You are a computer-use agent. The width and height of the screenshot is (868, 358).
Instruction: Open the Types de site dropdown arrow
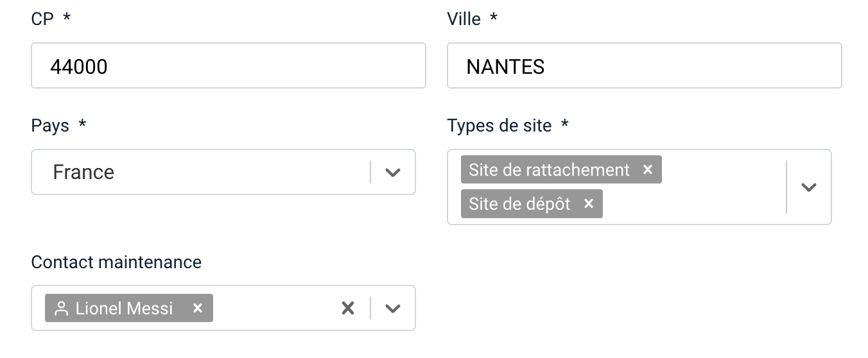point(809,187)
